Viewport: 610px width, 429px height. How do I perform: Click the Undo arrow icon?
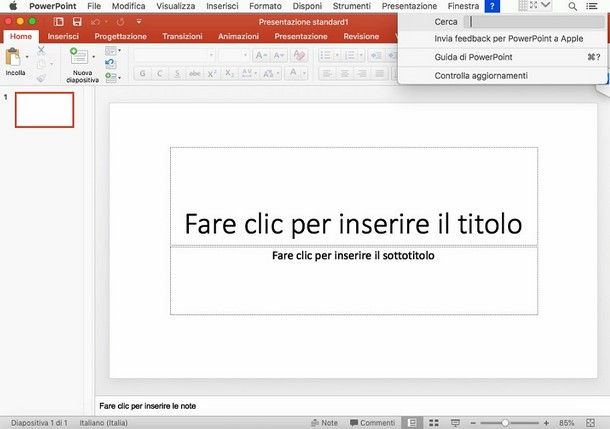(x=95, y=22)
